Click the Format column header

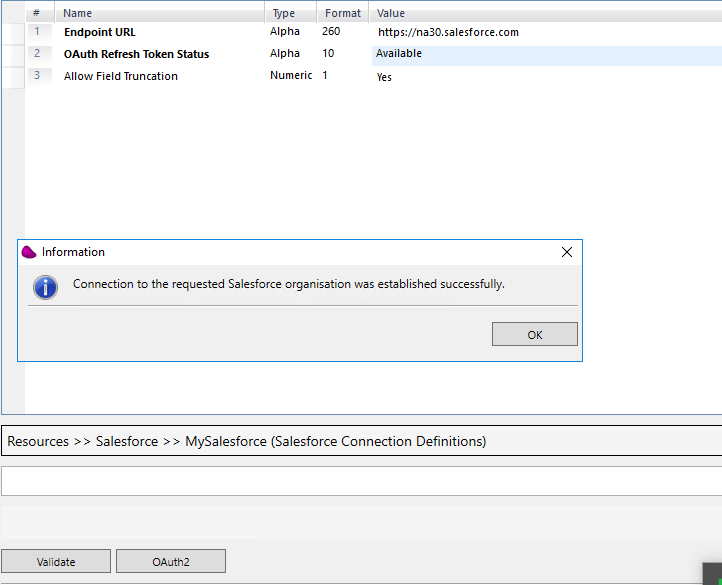[343, 13]
